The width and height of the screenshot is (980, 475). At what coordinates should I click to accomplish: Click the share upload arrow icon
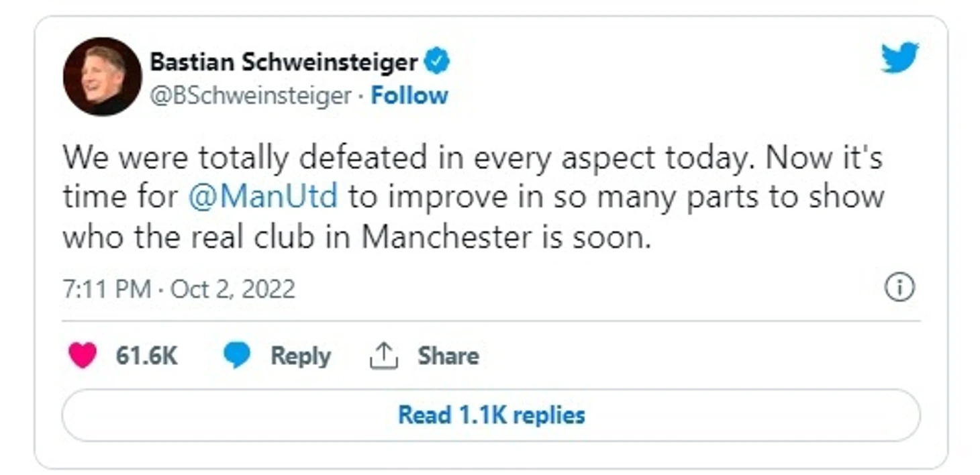click(384, 356)
